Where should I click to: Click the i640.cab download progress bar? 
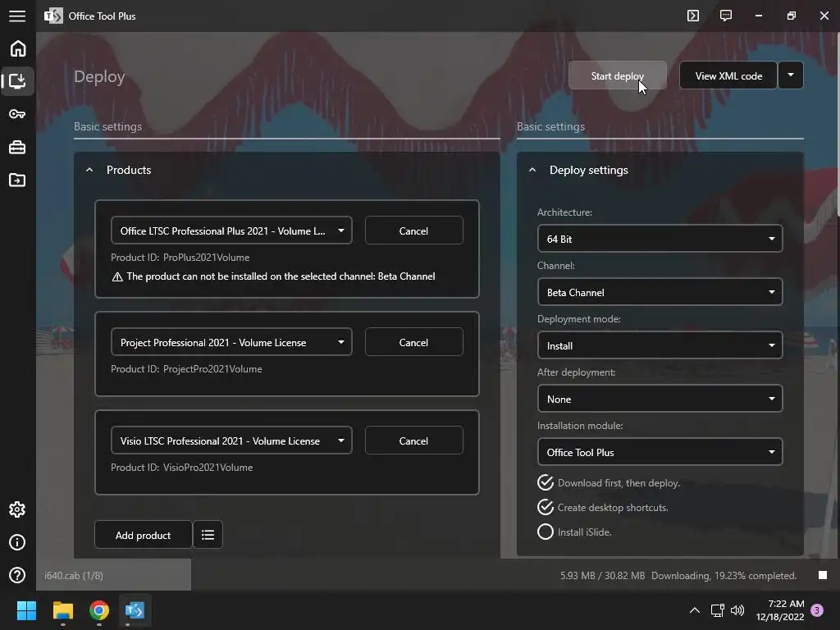[113, 575]
